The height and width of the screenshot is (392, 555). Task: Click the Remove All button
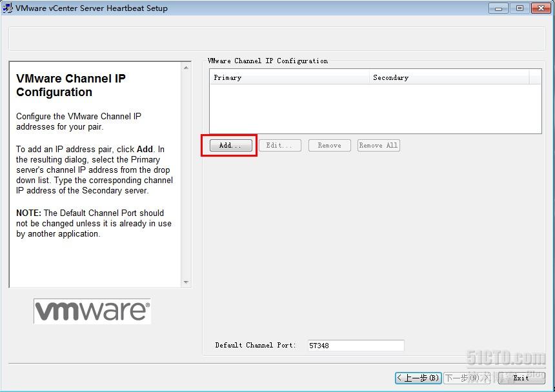378,145
